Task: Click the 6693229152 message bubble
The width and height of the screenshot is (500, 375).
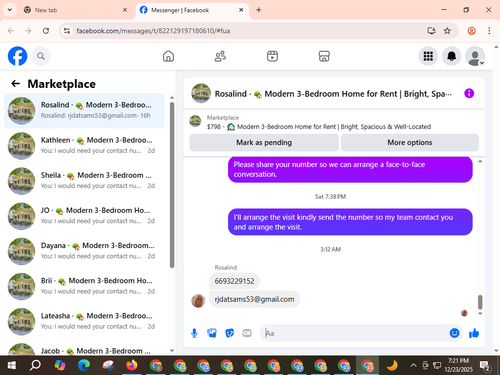Action: pos(234,281)
